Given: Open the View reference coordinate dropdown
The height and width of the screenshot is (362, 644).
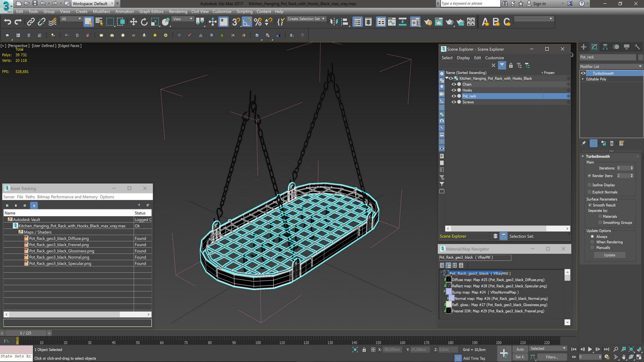Looking at the screenshot, I should [183, 19].
